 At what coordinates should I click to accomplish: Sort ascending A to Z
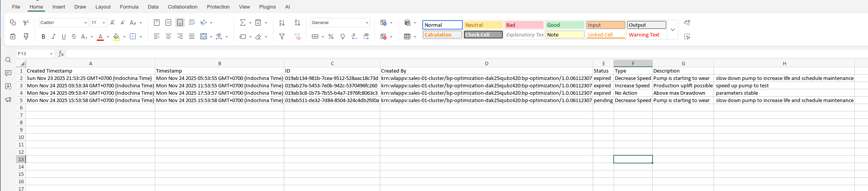(x=282, y=23)
